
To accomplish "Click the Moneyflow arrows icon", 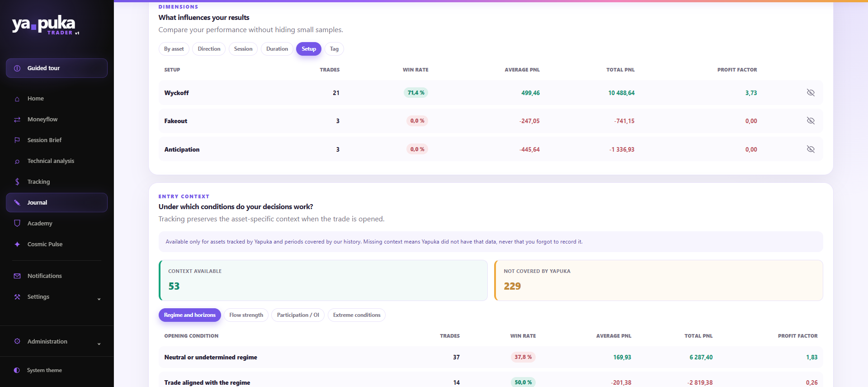I will click(17, 119).
